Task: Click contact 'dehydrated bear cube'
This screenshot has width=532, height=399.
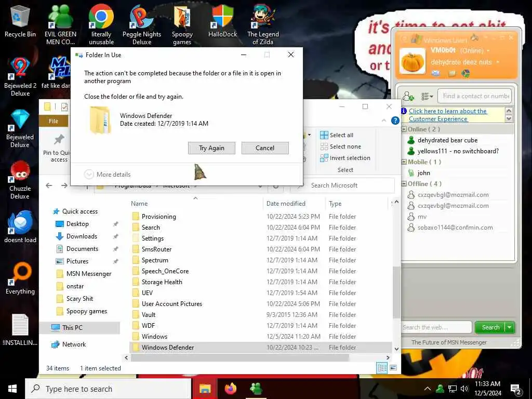Action: (447, 140)
